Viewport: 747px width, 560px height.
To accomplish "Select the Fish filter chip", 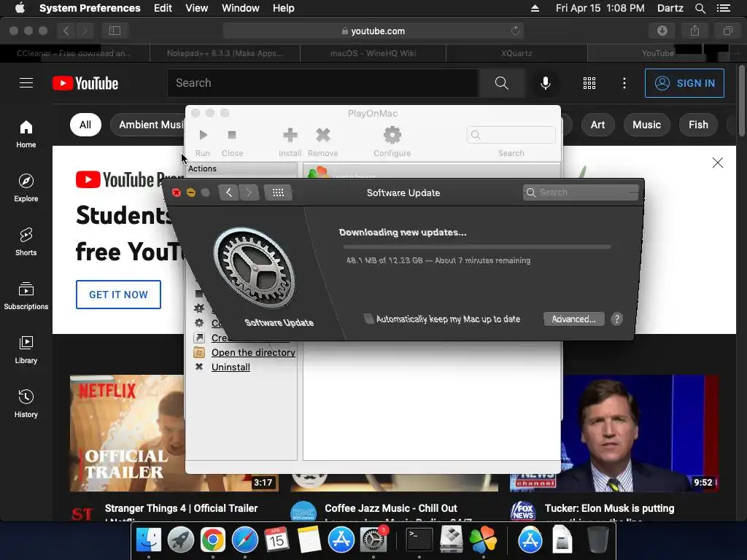I will pyautogui.click(x=698, y=125).
